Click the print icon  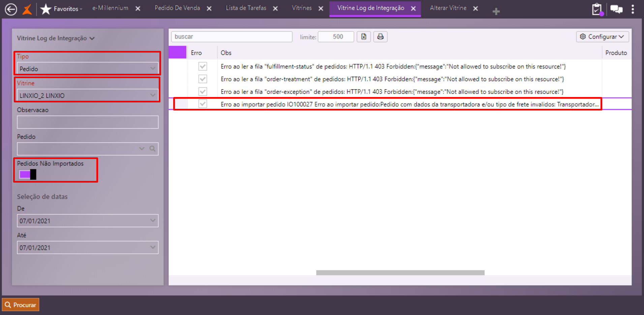[380, 37]
